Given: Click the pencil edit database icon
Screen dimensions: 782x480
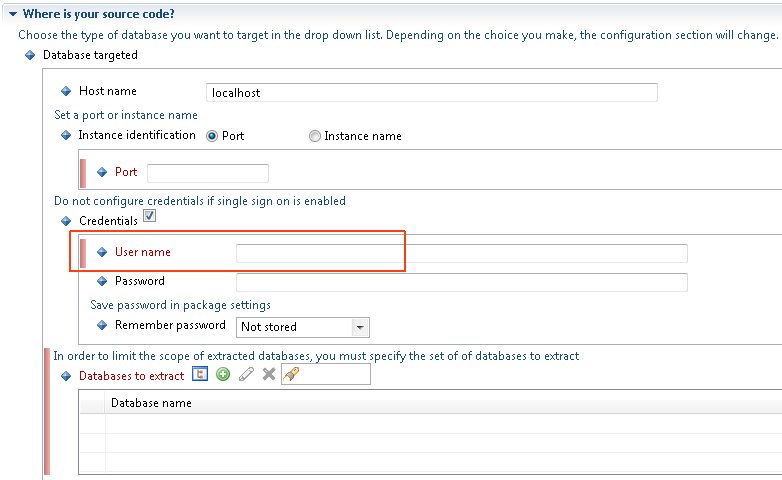Looking at the screenshot, I should (x=246, y=374).
